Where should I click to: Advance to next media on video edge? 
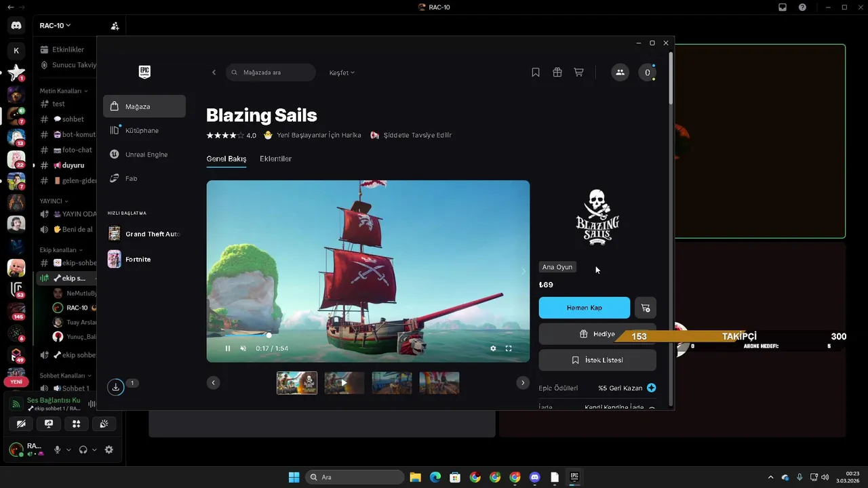523,271
